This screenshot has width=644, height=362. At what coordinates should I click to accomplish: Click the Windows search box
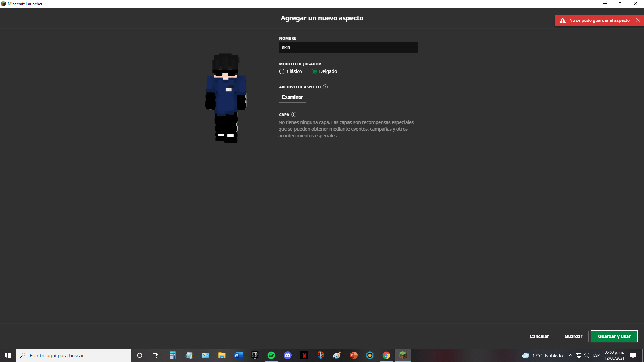(x=74, y=355)
